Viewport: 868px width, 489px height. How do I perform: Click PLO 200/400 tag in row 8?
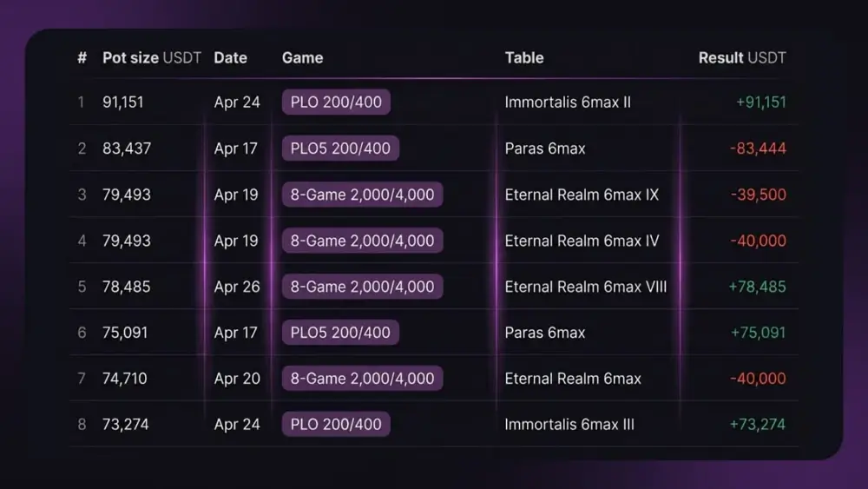336,424
